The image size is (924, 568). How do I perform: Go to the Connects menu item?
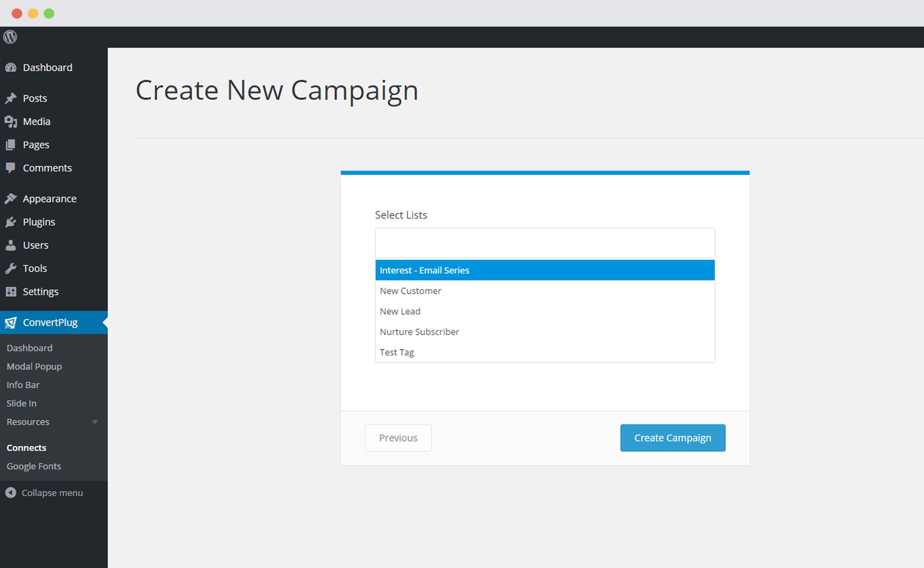pos(27,448)
